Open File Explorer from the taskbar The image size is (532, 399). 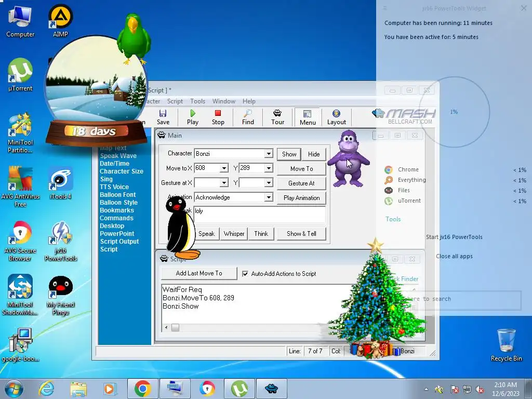click(78, 389)
